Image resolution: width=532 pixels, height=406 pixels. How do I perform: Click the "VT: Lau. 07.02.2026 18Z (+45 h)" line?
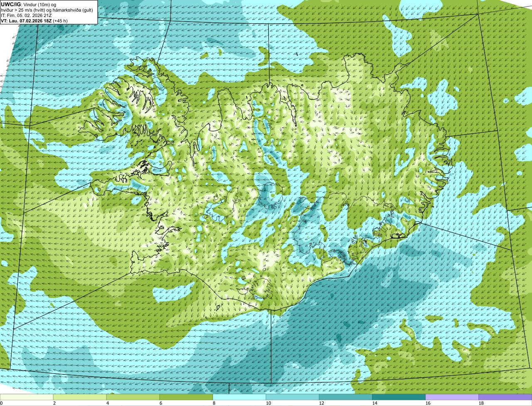(34, 21)
